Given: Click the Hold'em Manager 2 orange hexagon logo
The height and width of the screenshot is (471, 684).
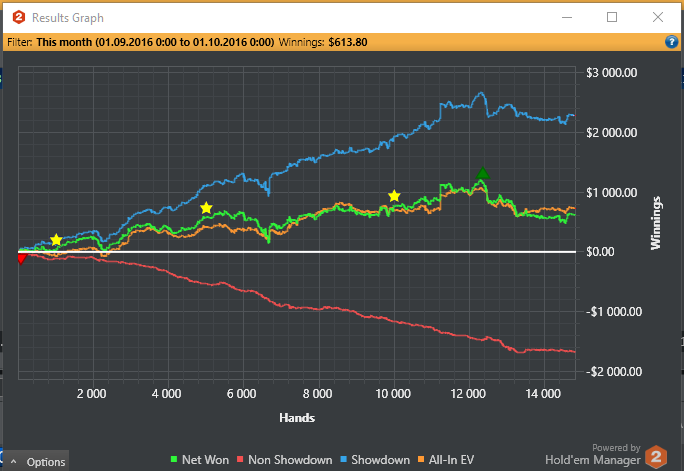Looking at the screenshot, I should [x=656, y=457].
